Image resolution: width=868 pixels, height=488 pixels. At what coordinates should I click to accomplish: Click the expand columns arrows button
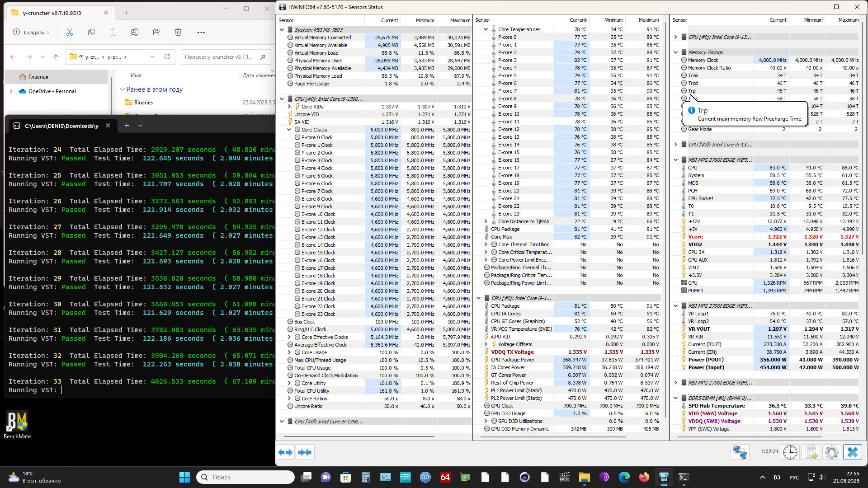tap(286, 452)
